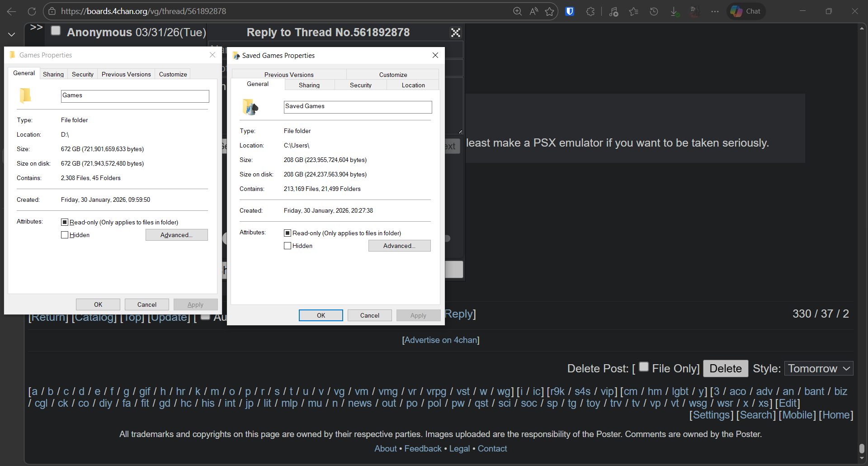The height and width of the screenshot is (466, 868).
Task: Open Sharing tab in Games Properties
Action: pyautogui.click(x=53, y=74)
